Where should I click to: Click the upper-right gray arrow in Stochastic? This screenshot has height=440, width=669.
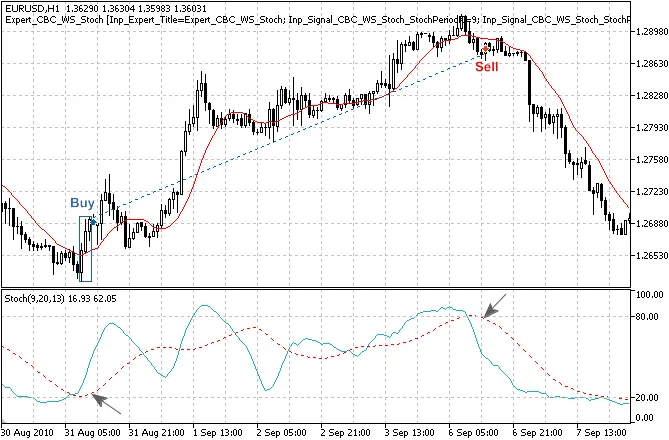coord(495,305)
